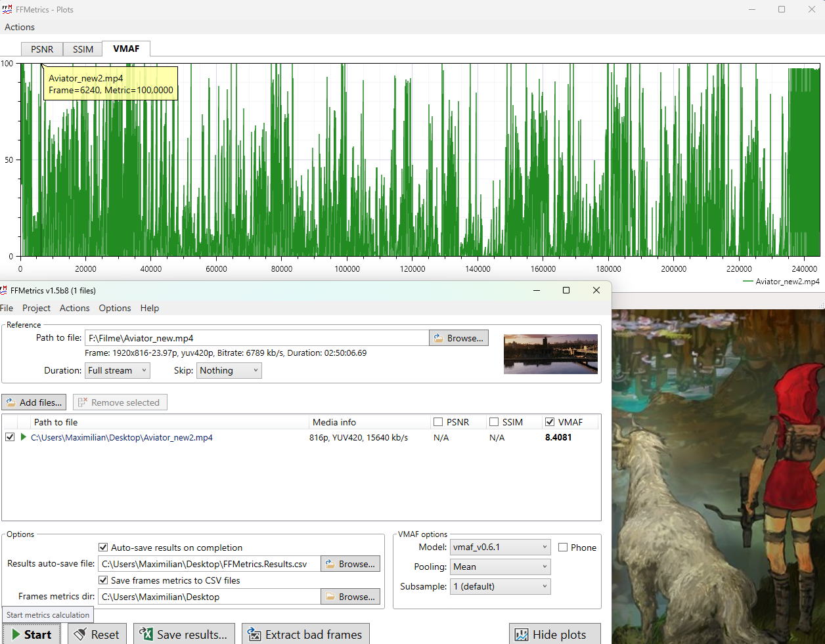
Task: Click Remove selected button
Action: pyautogui.click(x=120, y=402)
